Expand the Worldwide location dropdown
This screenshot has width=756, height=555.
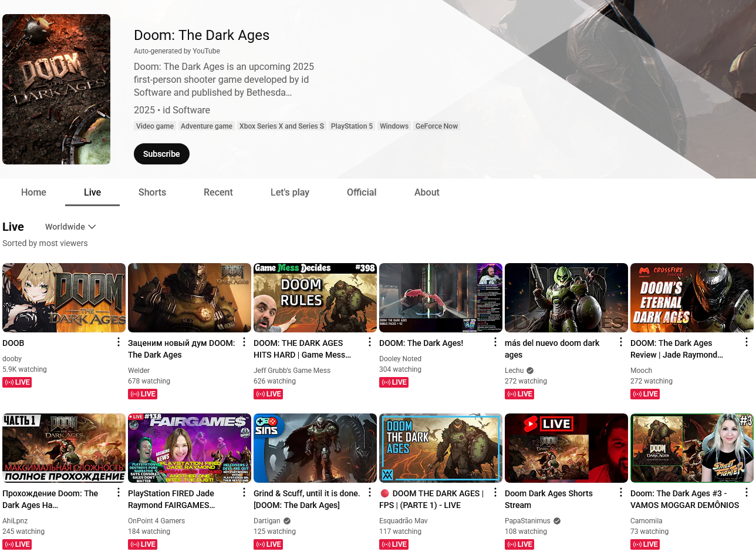(x=70, y=227)
